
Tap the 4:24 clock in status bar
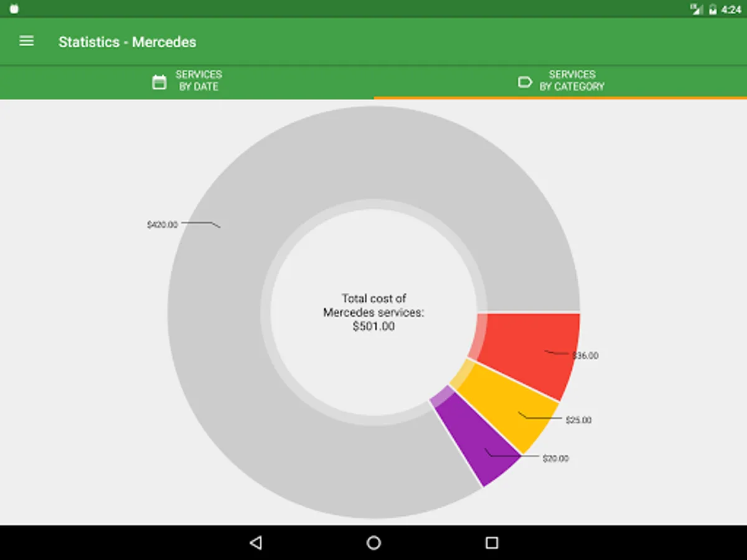click(x=731, y=9)
